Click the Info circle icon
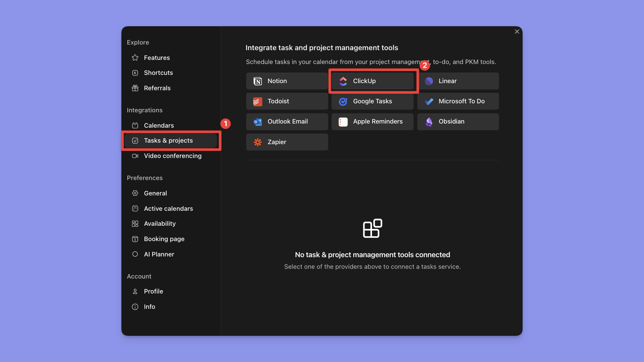This screenshot has height=362, width=644. [x=135, y=307]
